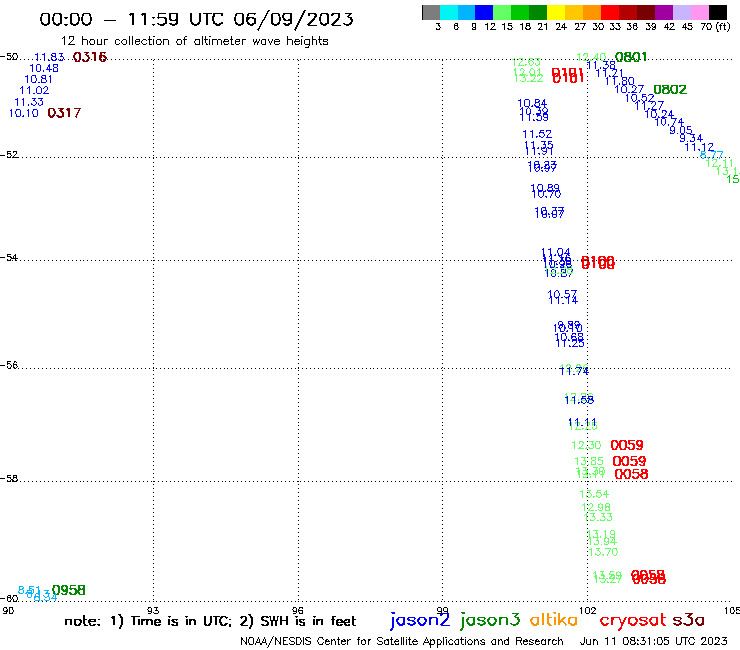
Task: Pick the orange swatch in the color scale
Action: [592, 12]
